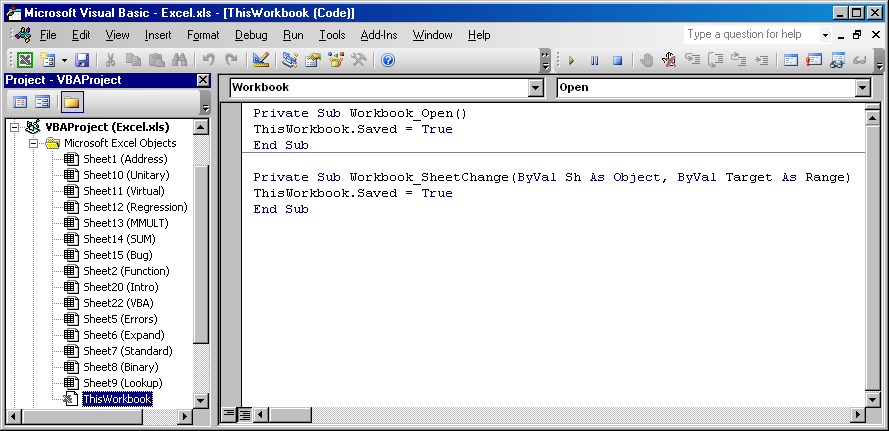Click the Paste clipboard icon

point(156,60)
